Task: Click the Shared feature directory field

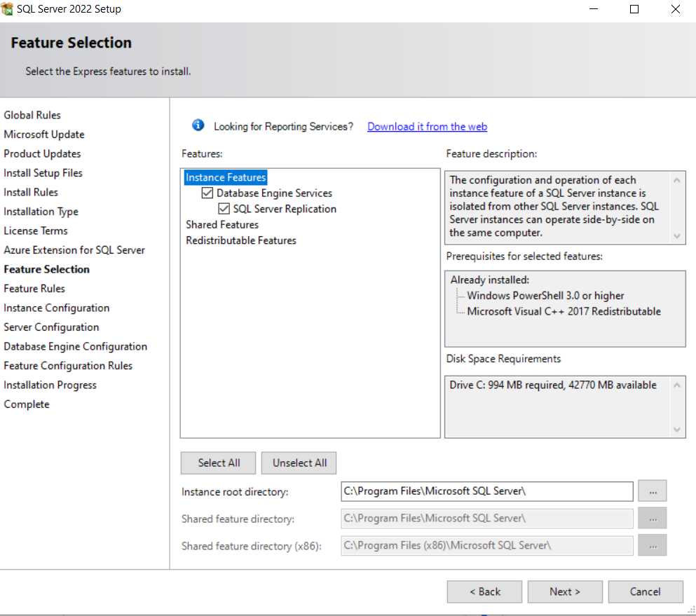Action: pyautogui.click(x=487, y=519)
